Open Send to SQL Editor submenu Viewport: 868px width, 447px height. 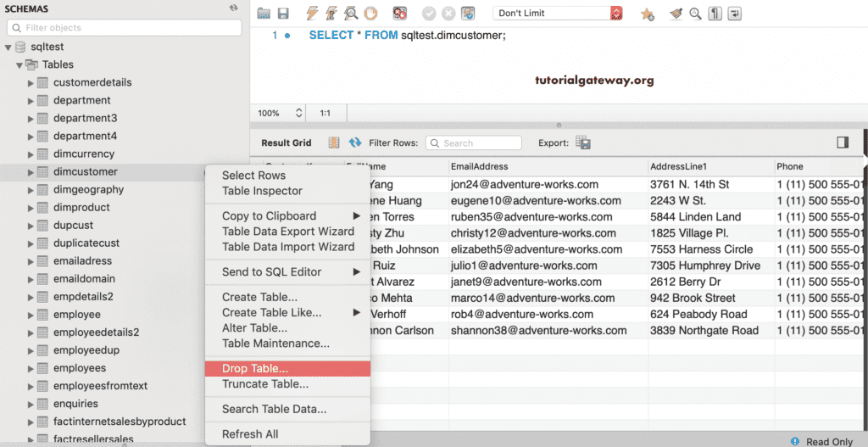tap(287, 271)
